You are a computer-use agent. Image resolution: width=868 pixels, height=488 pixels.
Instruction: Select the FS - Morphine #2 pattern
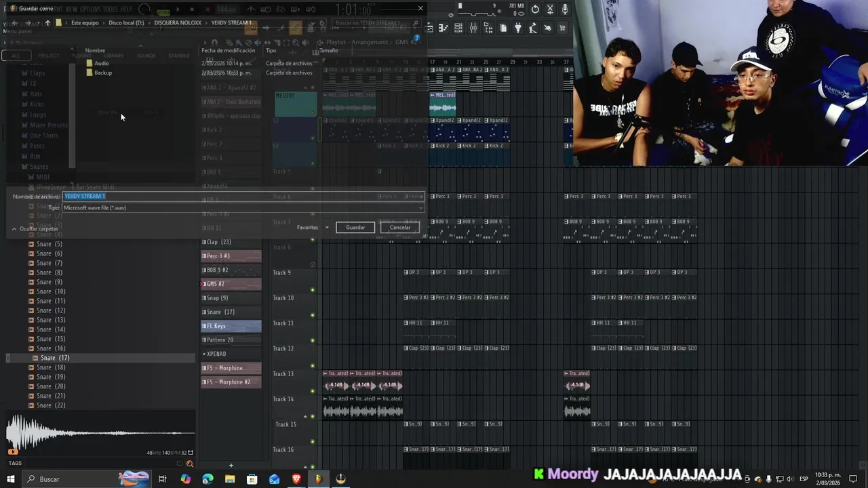pyautogui.click(x=231, y=382)
